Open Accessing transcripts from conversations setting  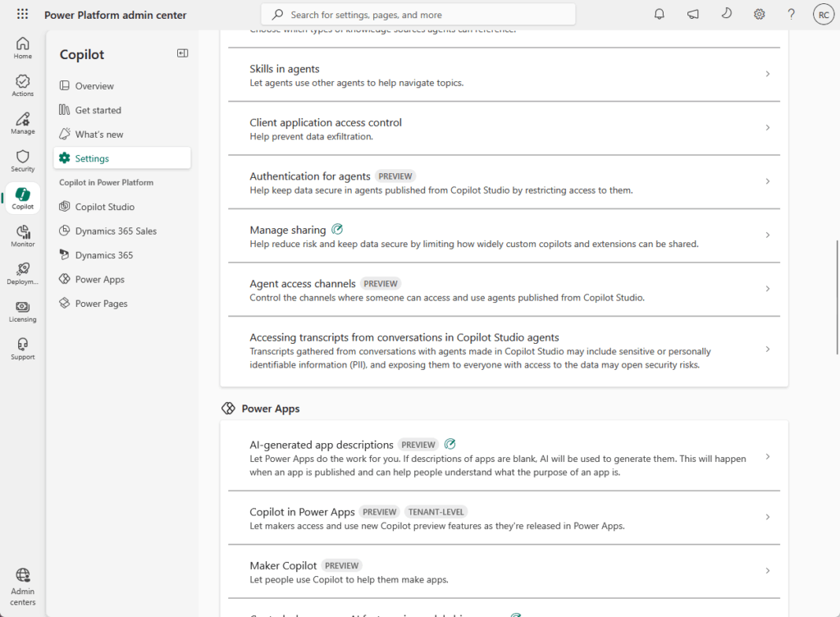504,350
